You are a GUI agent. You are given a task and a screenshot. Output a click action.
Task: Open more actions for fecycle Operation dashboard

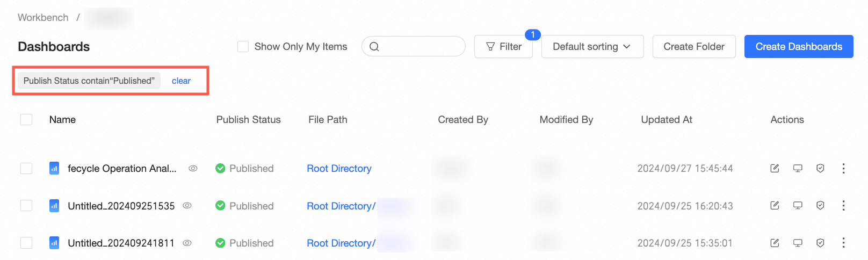(x=843, y=169)
